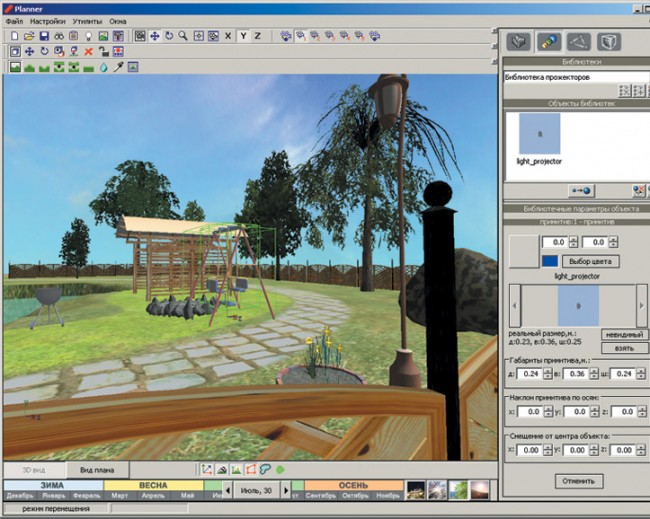Select the magnifier zoom tool
The image size is (650, 519).
[183, 36]
